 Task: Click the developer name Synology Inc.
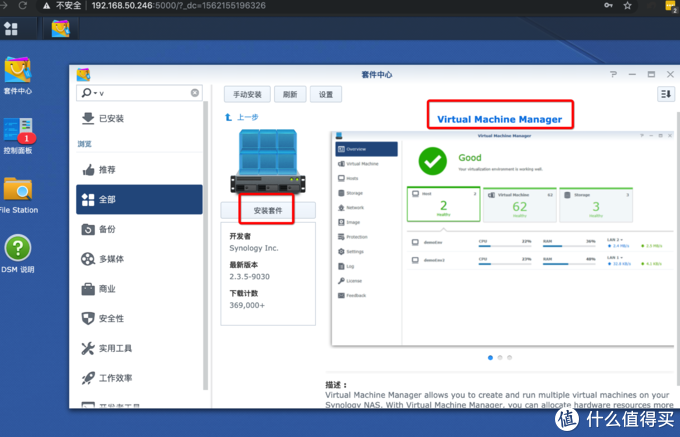pyautogui.click(x=254, y=248)
